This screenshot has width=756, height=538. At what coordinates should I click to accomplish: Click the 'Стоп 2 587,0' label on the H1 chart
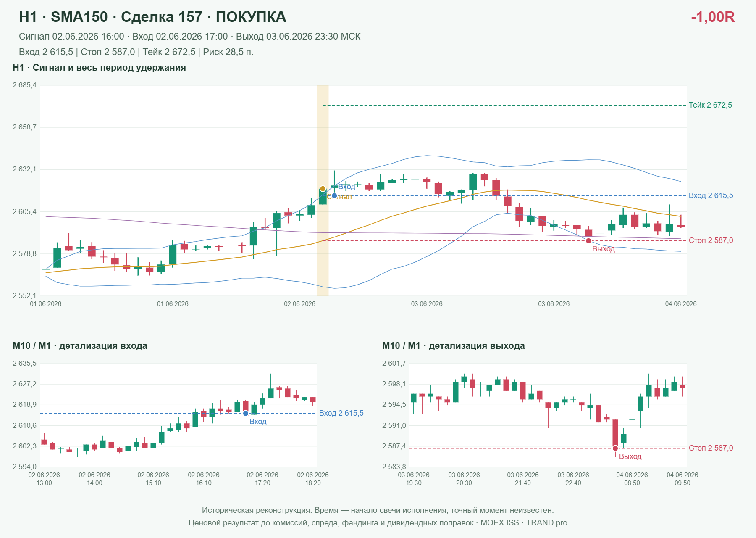pyautogui.click(x=711, y=240)
